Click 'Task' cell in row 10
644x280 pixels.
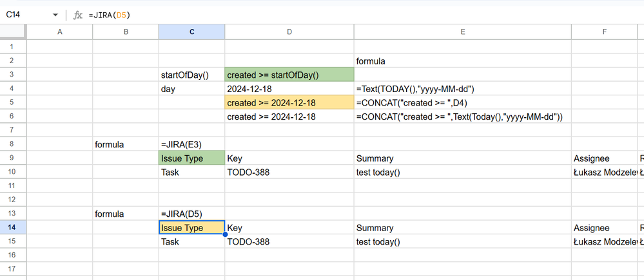pyautogui.click(x=192, y=172)
